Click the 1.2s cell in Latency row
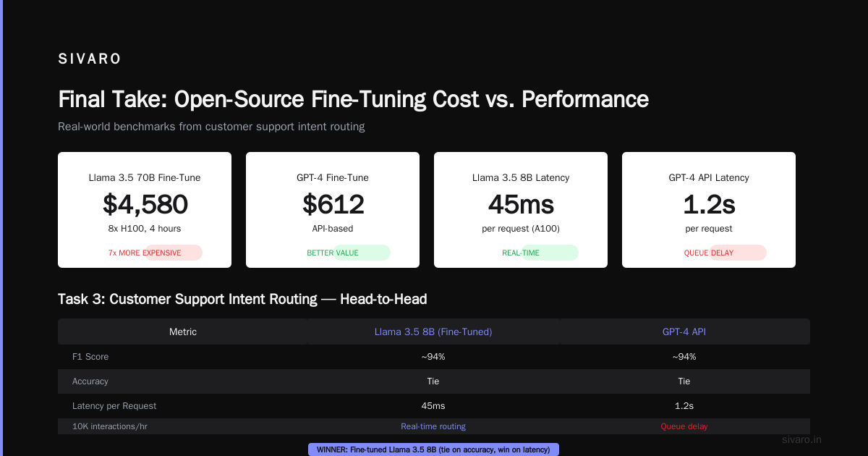Viewport: 868px width, 456px height. click(684, 406)
